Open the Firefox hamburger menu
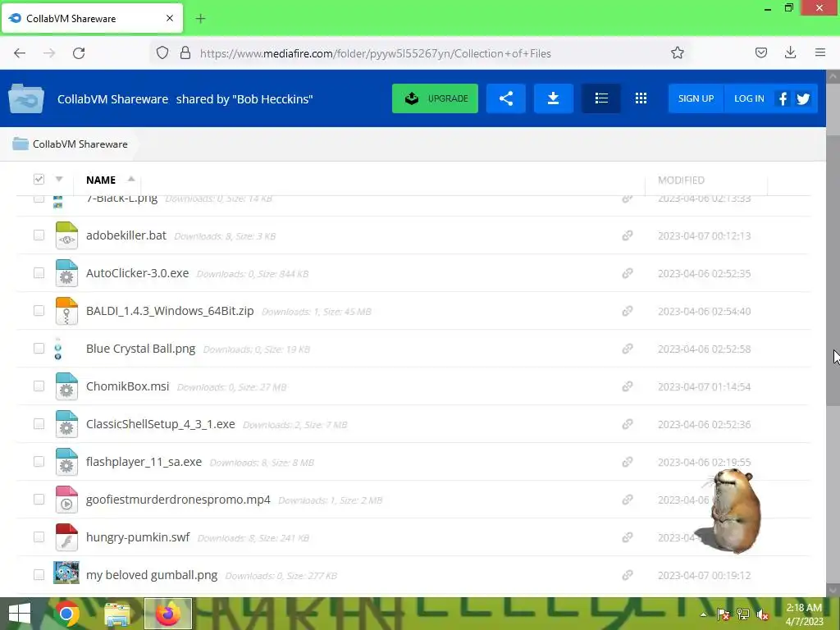 819,53
